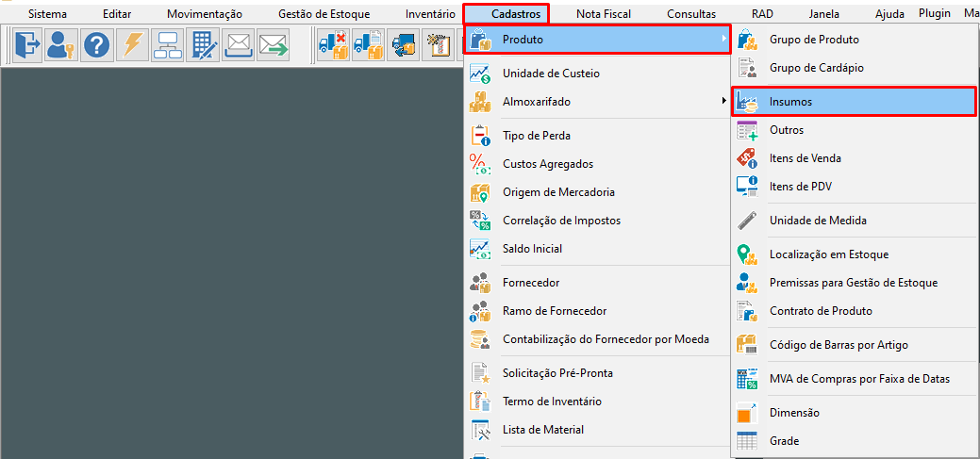This screenshot has height=459, width=980.
Task: Click the truck with return arrow icon
Action: [x=402, y=45]
